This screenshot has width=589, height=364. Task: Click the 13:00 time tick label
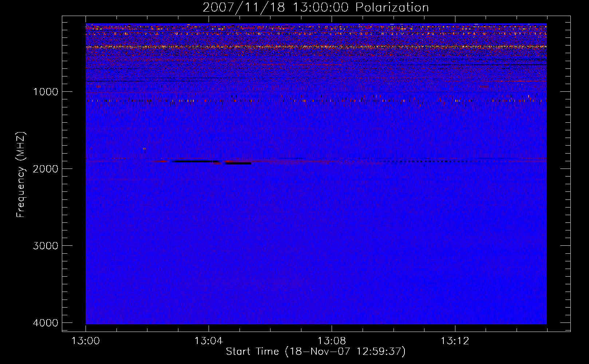point(86,341)
